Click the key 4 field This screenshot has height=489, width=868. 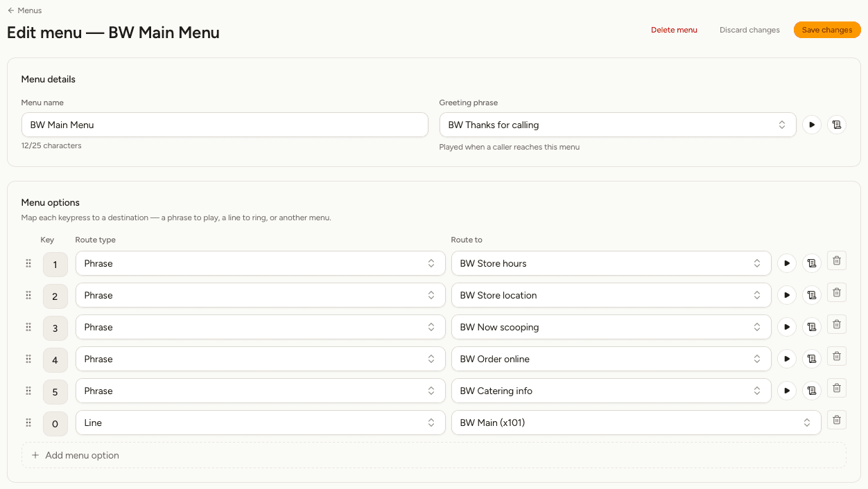tap(55, 360)
